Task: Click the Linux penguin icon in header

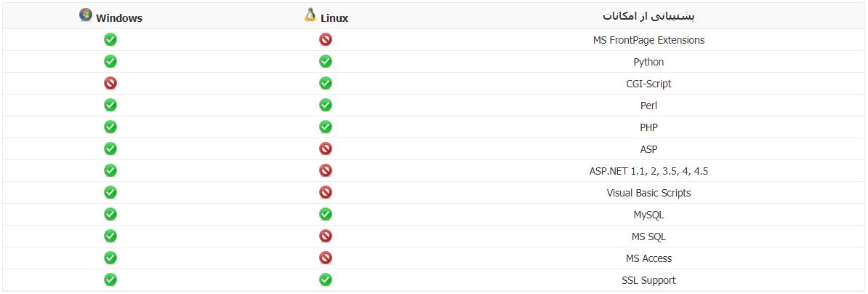Action: (310, 15)
